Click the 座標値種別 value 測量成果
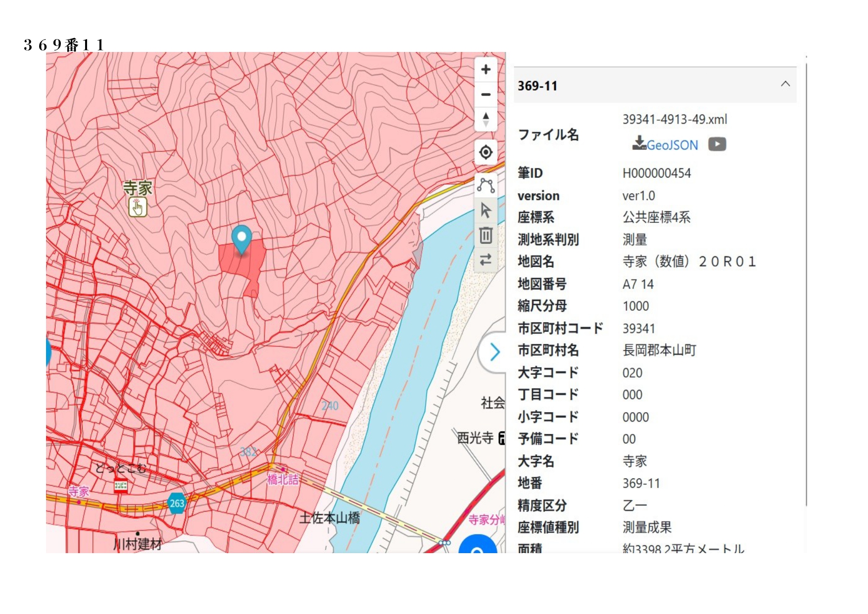The image size is (868, 614). coord(647,527)
